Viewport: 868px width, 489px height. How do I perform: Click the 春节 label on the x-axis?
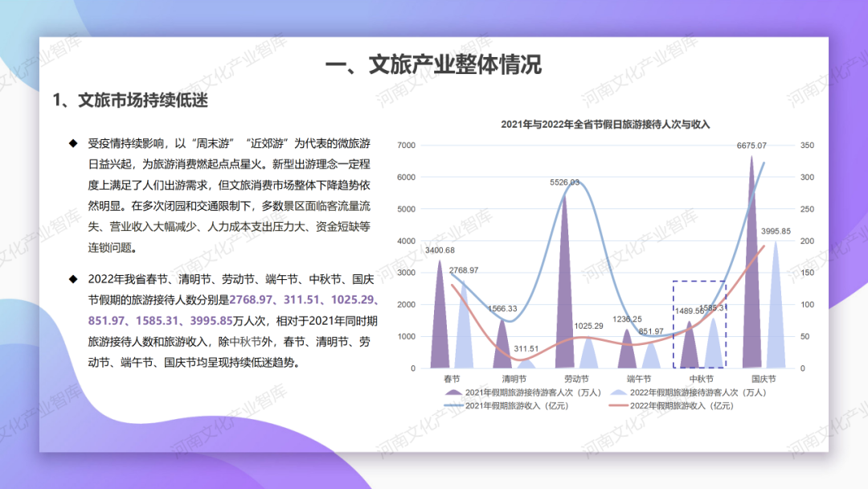click(x=452, y=379)
